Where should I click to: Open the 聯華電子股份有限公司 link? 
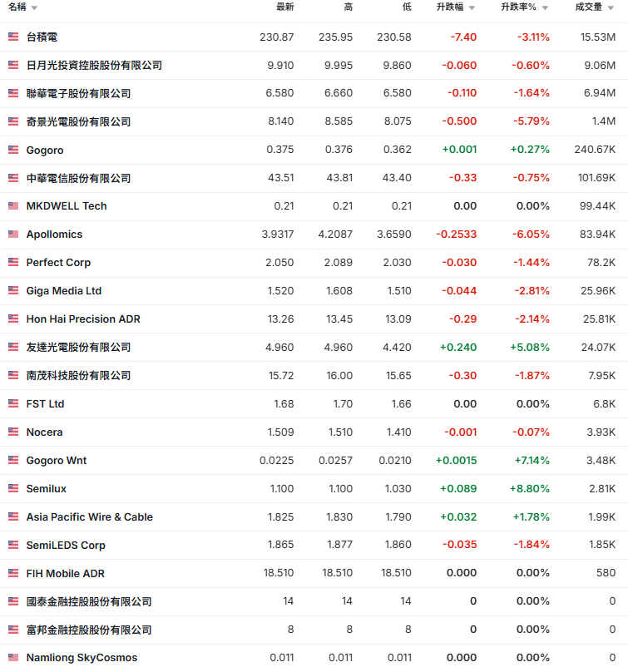[x=78, y=93]
